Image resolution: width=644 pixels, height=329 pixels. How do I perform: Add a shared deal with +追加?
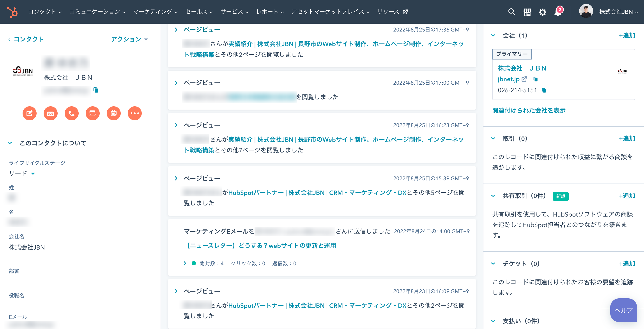(627, 196)
